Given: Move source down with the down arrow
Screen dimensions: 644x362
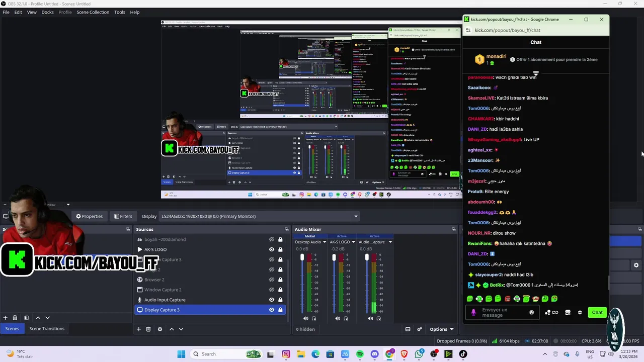Looking at the screenshot, I should [x=181, y=329].
